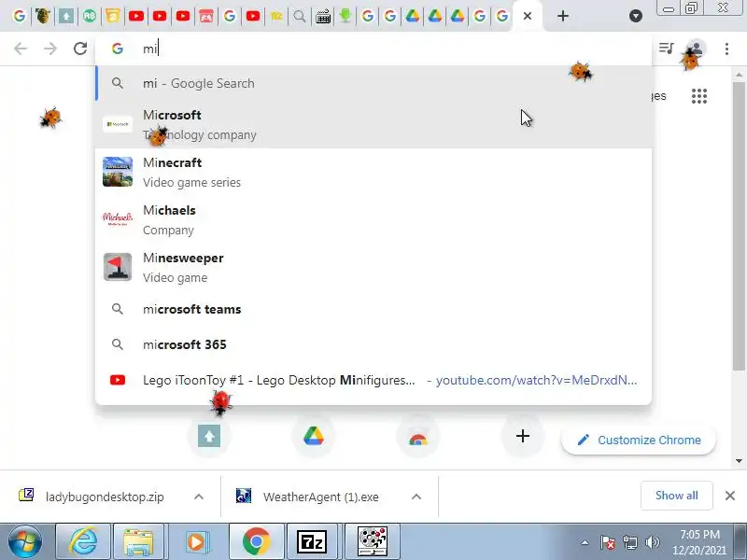Open Windows Media Player from taskbar
This screenshot has height=560, width=747.
pos(196,541)
